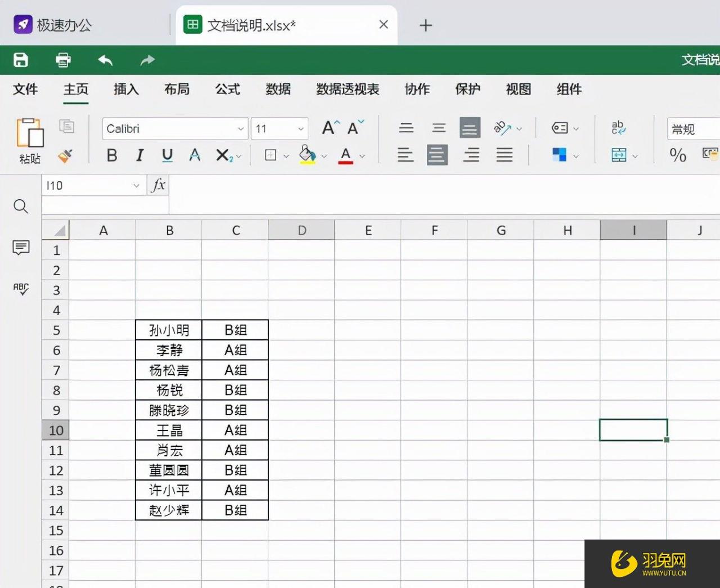Screen dimensions: 720x588
Task: Click the Copy icon
Action: 67,126
